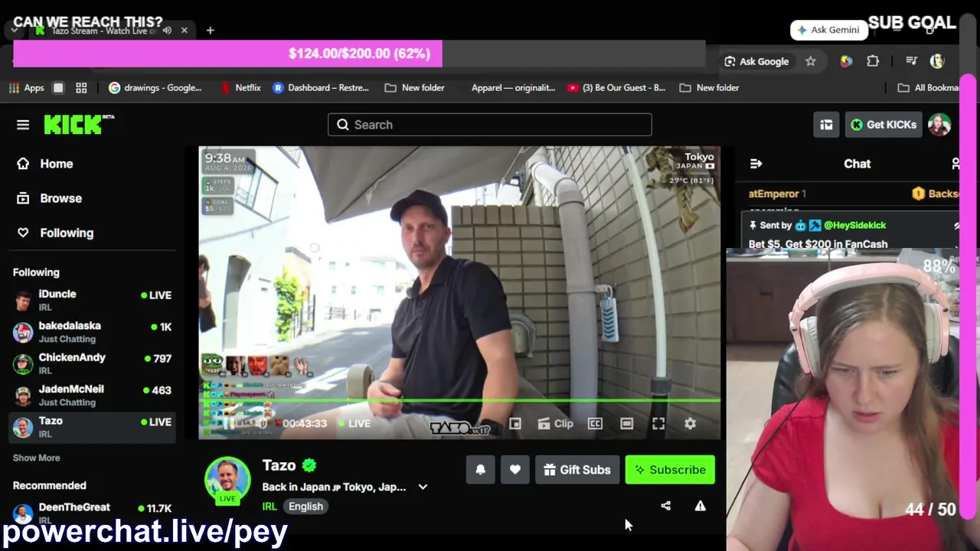Report stream using warning triangle icon

700,506
